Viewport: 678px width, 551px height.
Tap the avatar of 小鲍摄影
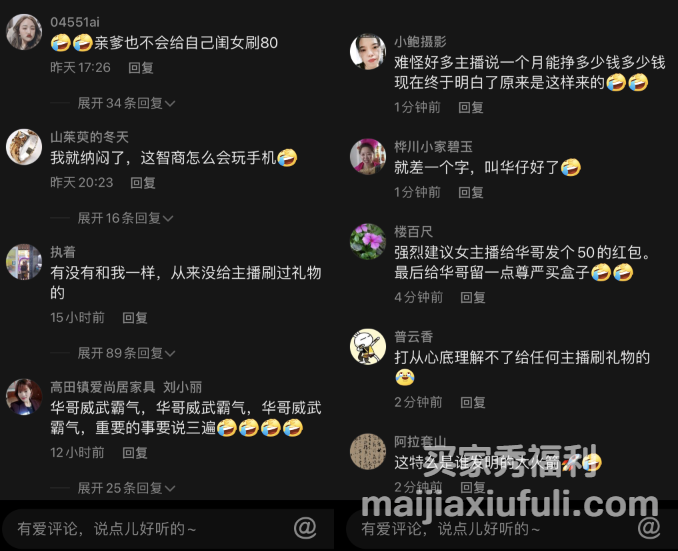[x=368, y=51]
